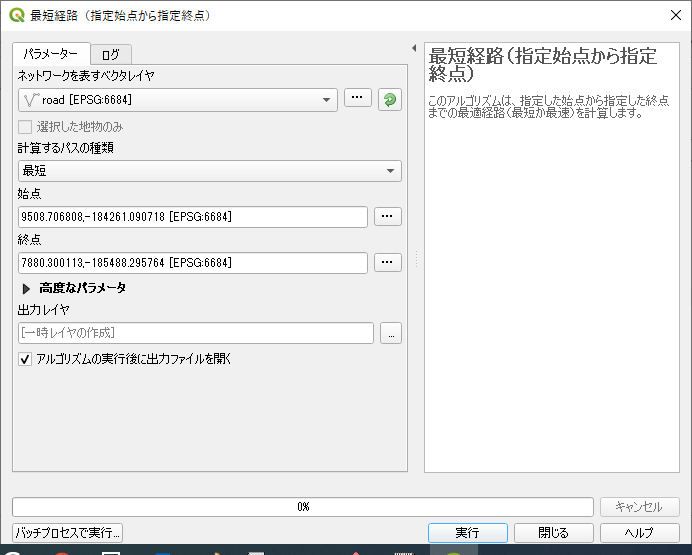Click the QGIS logo in the title bar

click(17, 15)
